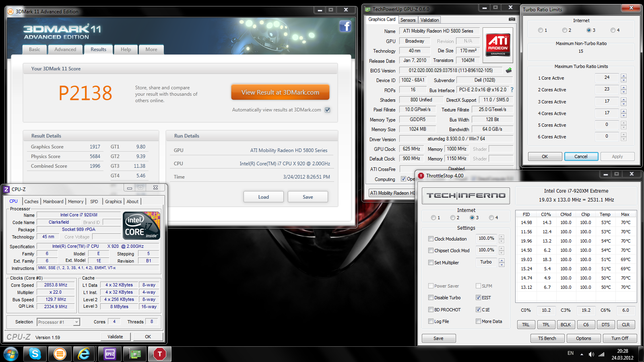Click the volume speaker tray icon
This screenshot has height=362, width=644.
tap(591, 354)
